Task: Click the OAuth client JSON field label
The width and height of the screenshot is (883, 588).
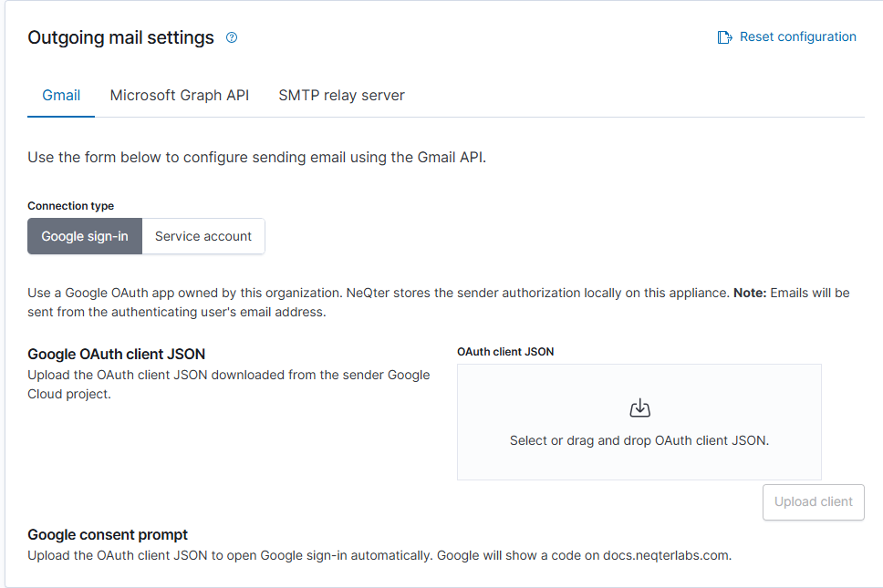Action: pos(505,352)
